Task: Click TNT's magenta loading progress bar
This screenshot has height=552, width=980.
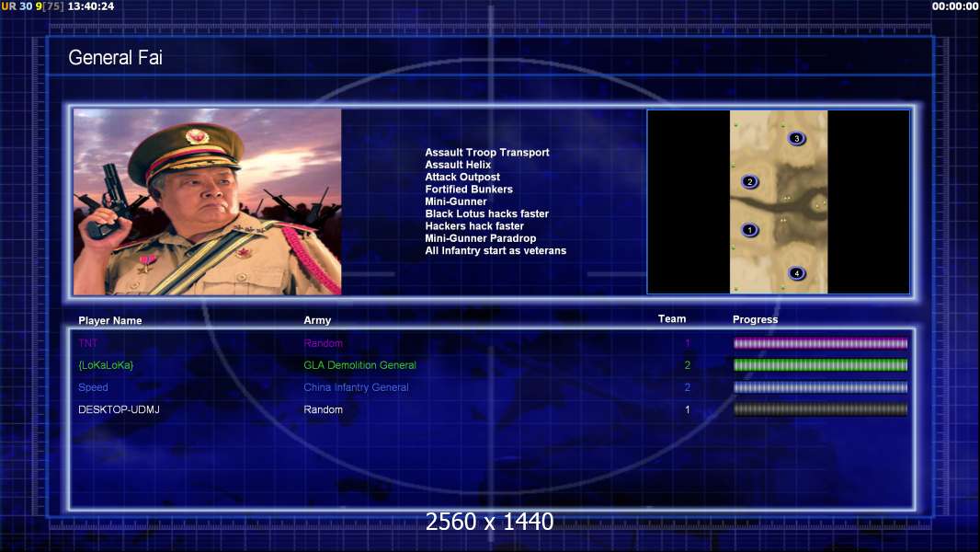Action: (x=820, y=343)
